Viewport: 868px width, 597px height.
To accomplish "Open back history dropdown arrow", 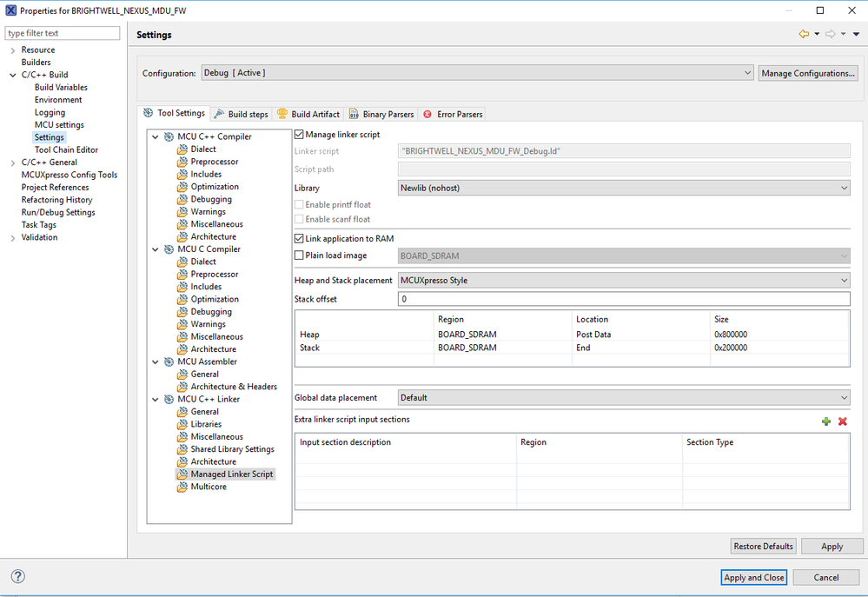I will pyautogui.click(x=817, y=35).
